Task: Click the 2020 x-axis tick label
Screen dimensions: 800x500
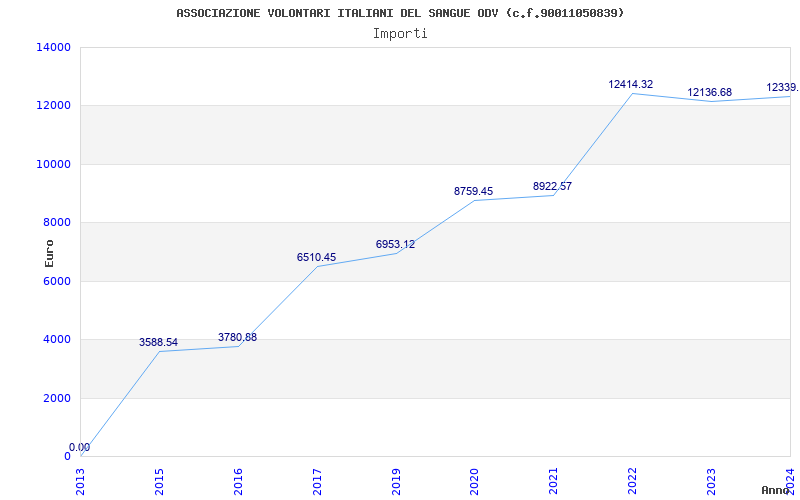Action: tap(474, 482)
